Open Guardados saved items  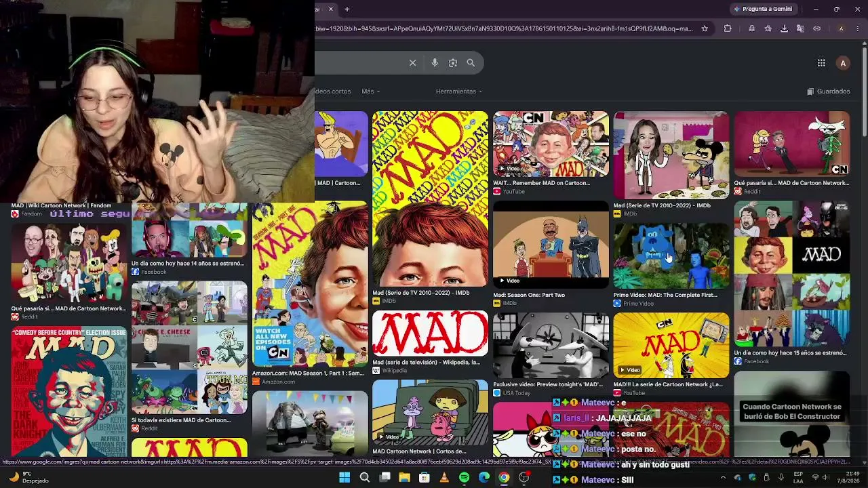[x=828, y=91]
